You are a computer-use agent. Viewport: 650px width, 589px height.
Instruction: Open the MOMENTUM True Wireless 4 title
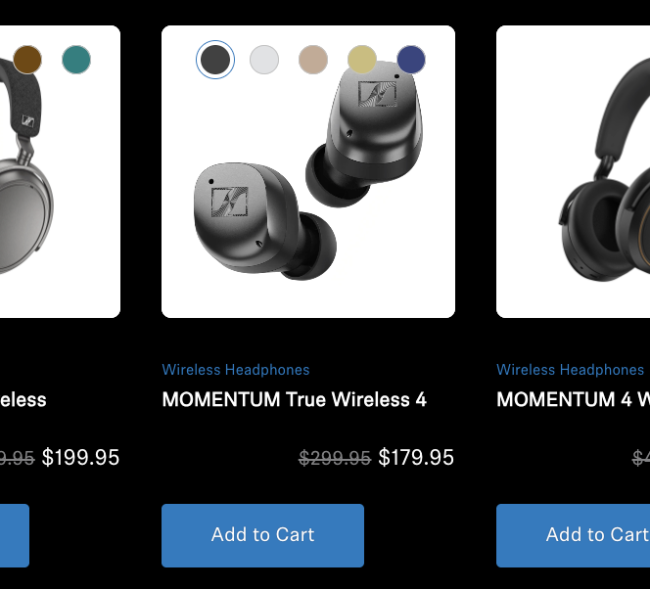pyautogui.click(x=294, y=400)
